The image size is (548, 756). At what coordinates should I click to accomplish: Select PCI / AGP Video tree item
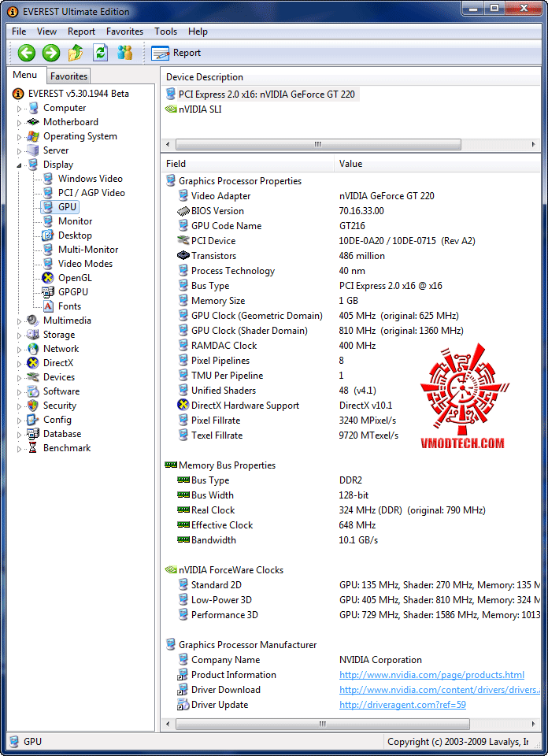(x=91, y=193)
